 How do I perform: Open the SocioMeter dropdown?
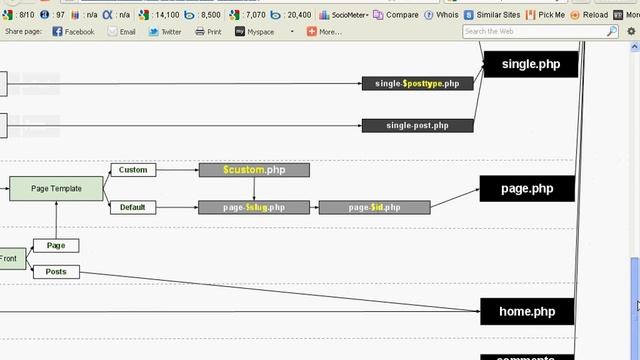tap(344, 15)
